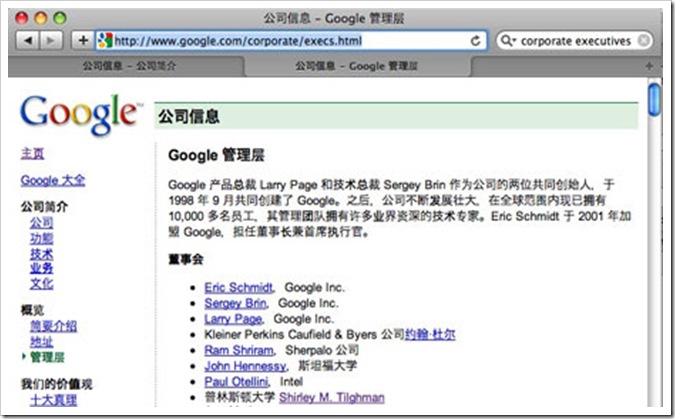Open the Sergey Brin board member link

235,303
